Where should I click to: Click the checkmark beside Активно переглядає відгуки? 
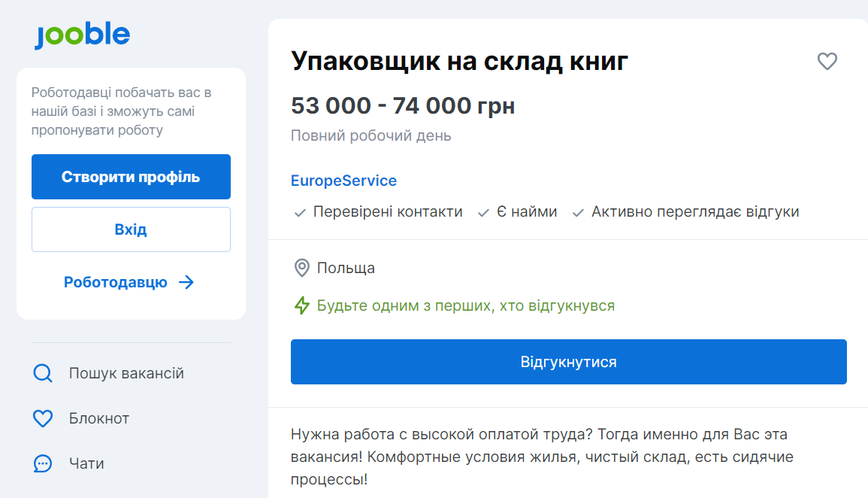[576, 212]
